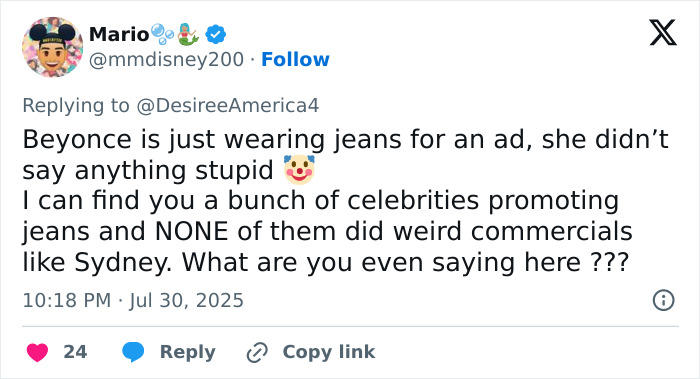Open the Twitter info circle icon
Viewport: 700px width, 379px height.
663,300
